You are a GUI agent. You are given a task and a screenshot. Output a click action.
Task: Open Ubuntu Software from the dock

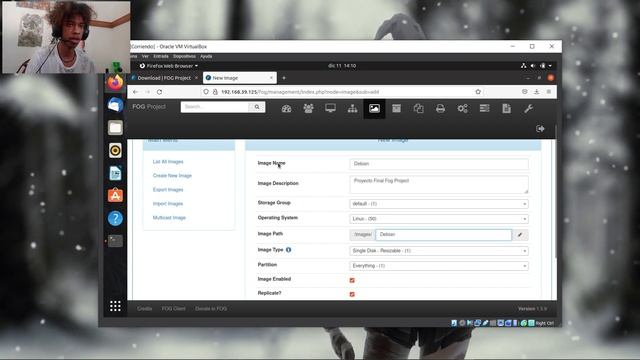coord(115,196)
